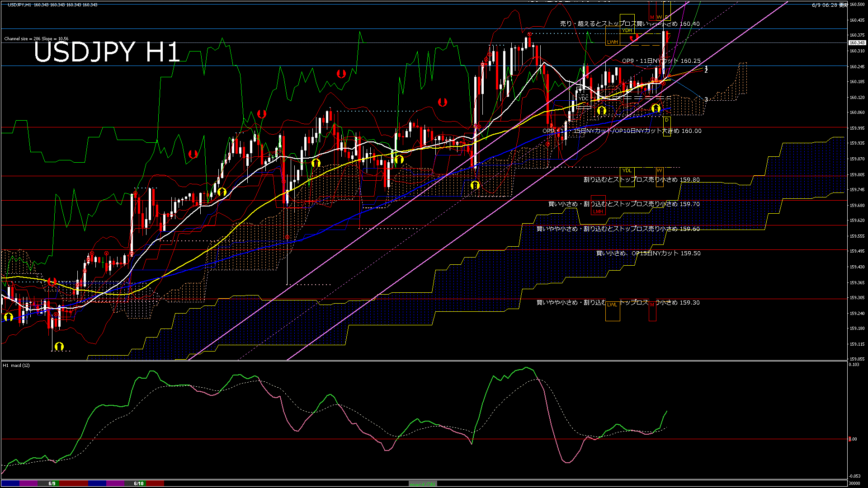Click the OP10日NYカット大きめ 160.00 annotation
Screen dimensions: 868x488
[x=622, y=131]
